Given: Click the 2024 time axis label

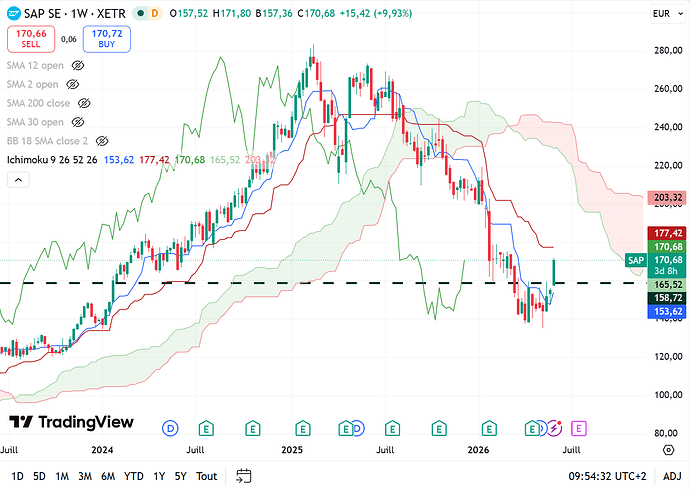Looking at the screenshot, I should pos(102,450).
